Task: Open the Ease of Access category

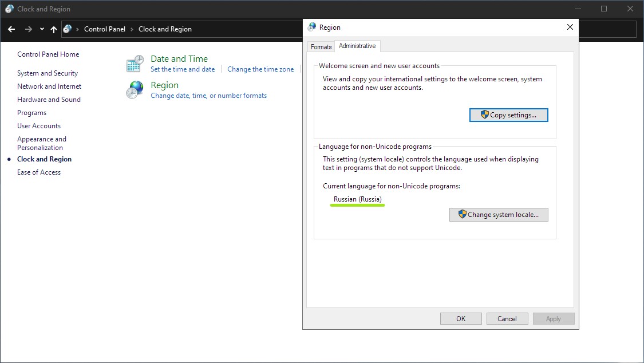Action: [x=39, y=172]
